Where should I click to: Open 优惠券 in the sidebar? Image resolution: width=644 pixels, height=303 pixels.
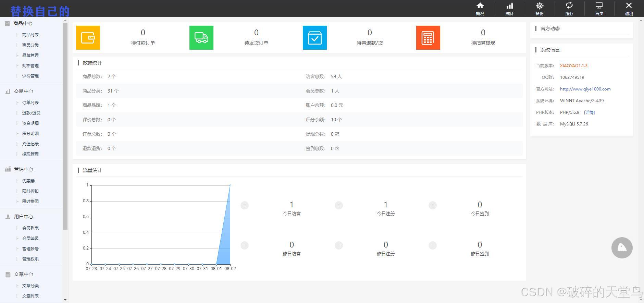tap(28, 181)
